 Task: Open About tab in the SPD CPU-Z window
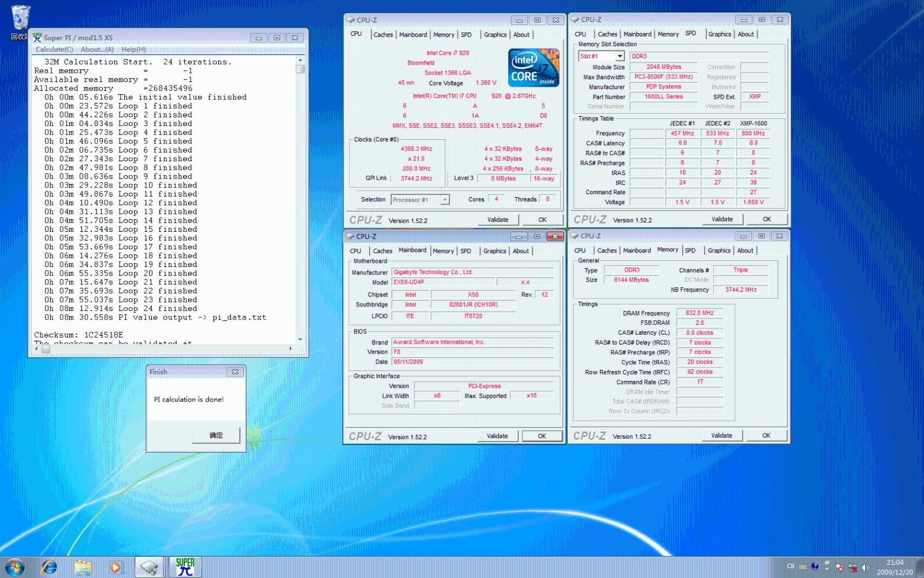pos(746,34)
